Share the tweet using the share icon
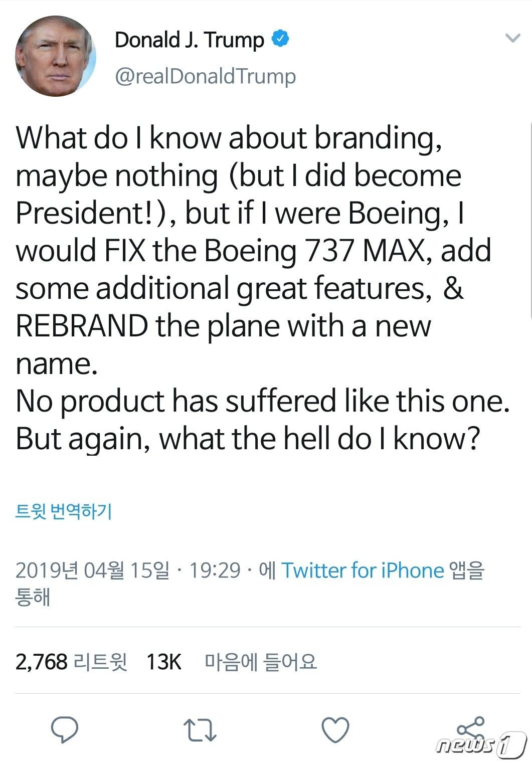Viewport: 532px width, 765px height. coord(470,729)
